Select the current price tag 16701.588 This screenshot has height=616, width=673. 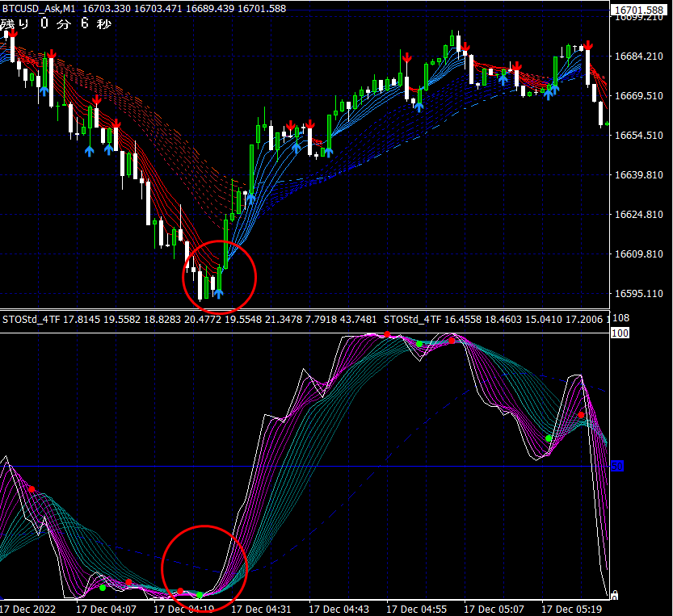point(639,10)
